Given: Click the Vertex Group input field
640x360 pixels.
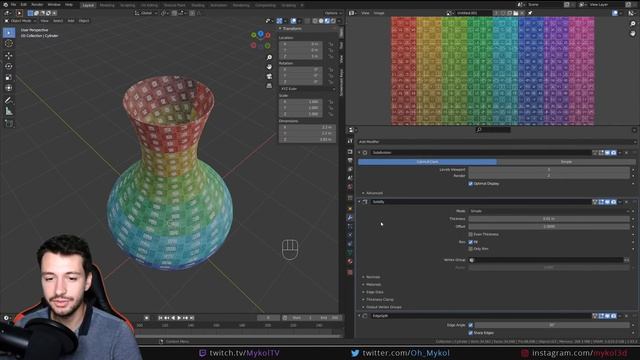Looking at the screenshot, I should tap(545, 260).
